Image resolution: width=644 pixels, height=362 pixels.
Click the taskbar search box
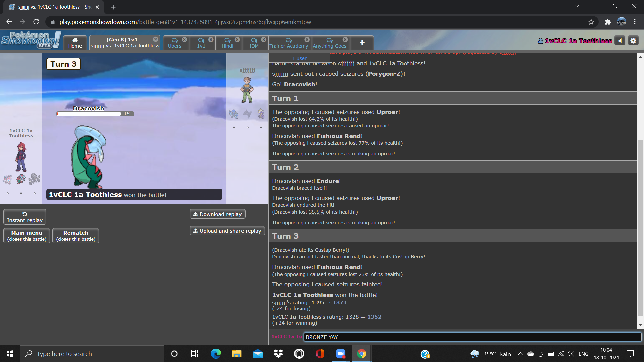pyautogui.click(x=92, y=354)
